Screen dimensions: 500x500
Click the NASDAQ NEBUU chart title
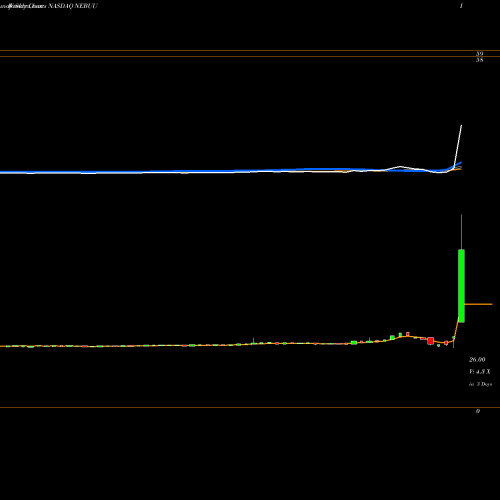click(73, 6)
